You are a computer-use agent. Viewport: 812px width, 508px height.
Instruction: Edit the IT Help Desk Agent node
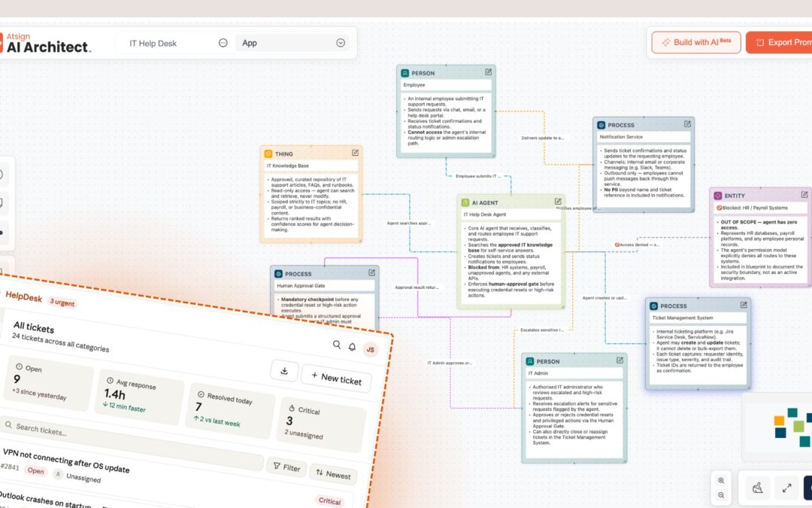point(558,202)
